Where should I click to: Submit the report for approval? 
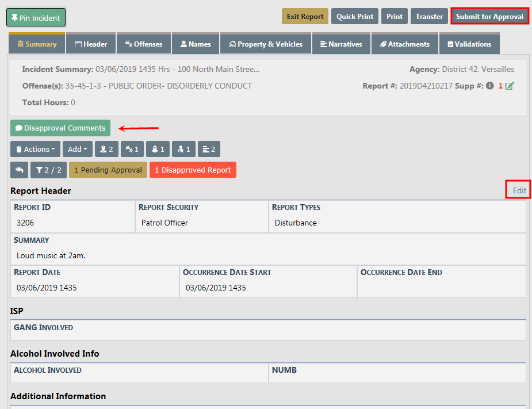pos(489,16)
